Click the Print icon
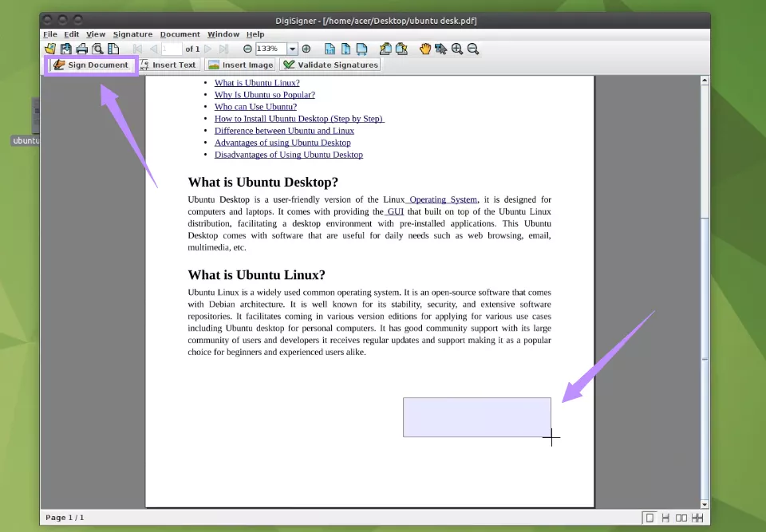Image resolution: width=766 pixels, height=532 pixels. pos(81,49)
